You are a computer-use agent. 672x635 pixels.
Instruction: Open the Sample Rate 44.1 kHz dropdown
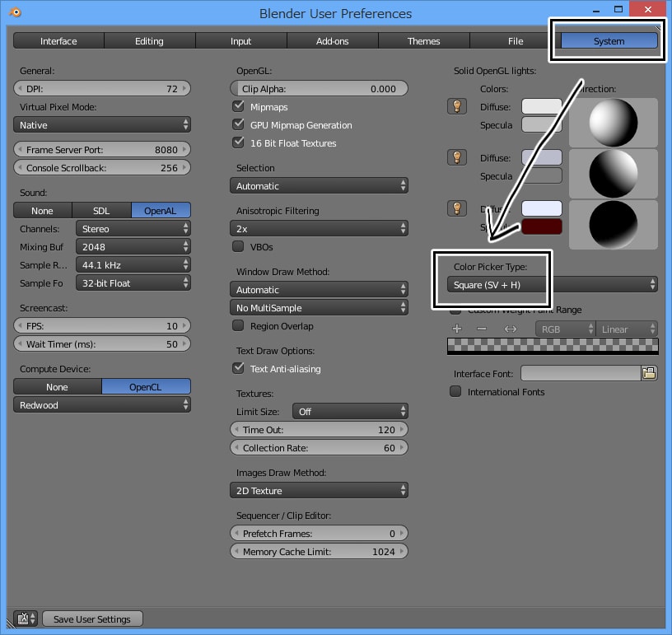[x=133, y=265]
